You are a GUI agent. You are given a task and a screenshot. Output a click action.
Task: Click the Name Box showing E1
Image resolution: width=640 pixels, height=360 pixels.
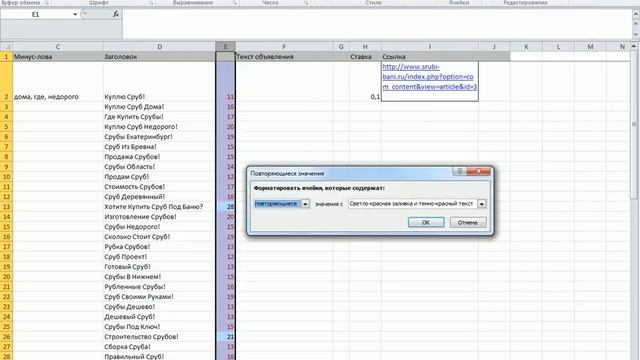click(x=36, y=14)
